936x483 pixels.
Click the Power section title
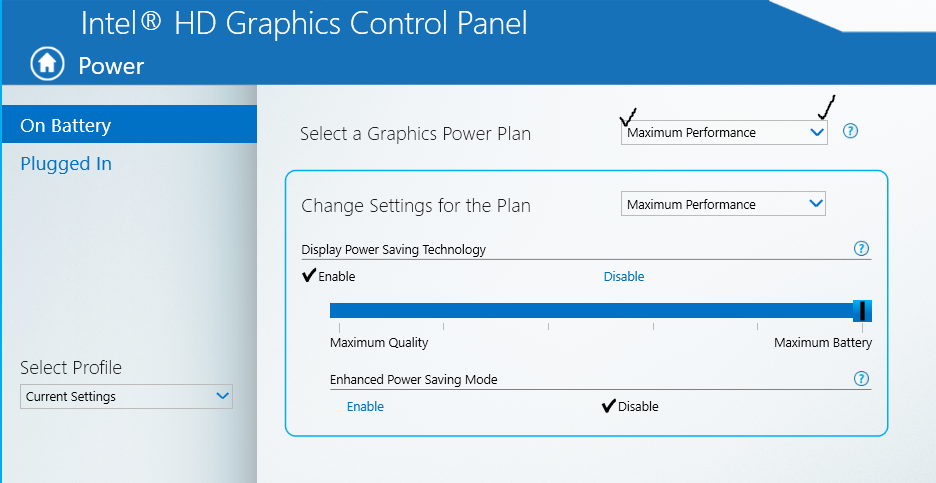point(111,66)
